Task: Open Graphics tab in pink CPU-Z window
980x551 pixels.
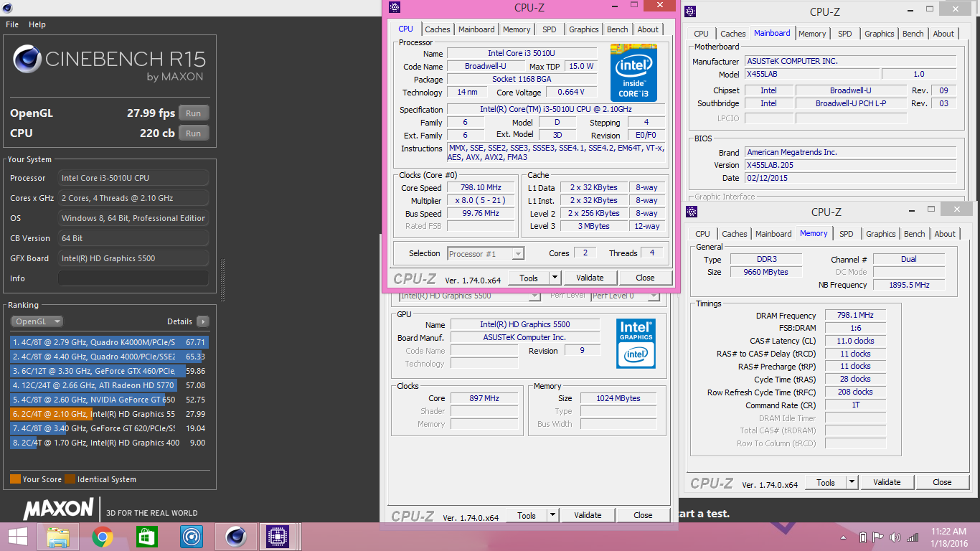Action: (583, 29)
